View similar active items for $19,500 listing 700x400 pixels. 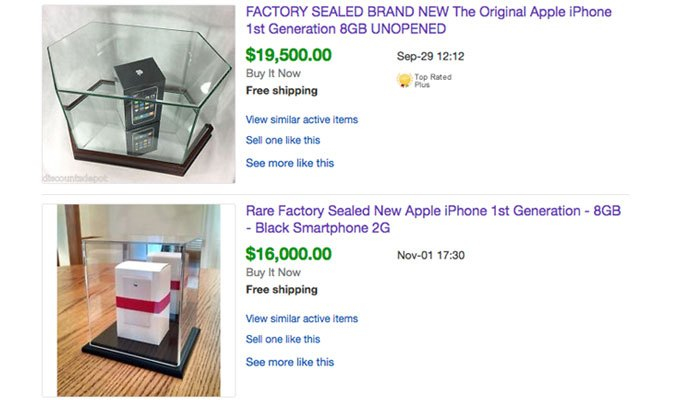point(301,120)
